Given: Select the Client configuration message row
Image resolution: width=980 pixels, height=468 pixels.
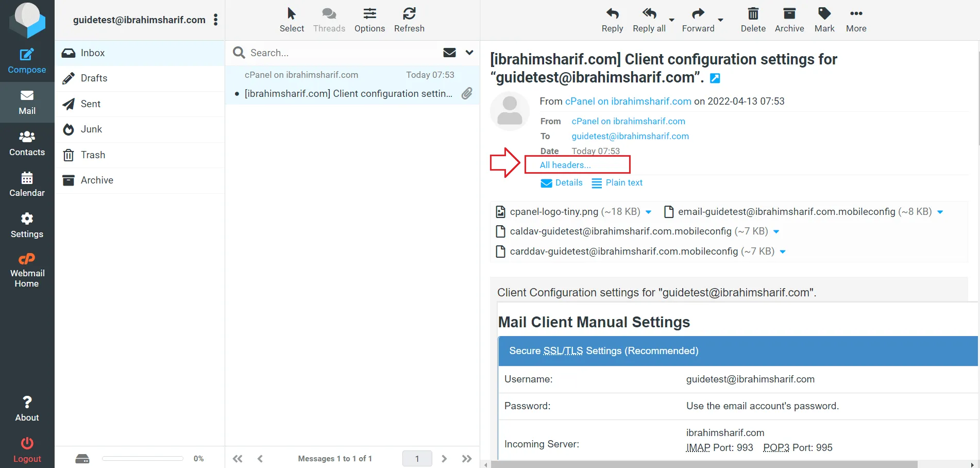Looking at the screenshot, I should click(x=352, y=85).
